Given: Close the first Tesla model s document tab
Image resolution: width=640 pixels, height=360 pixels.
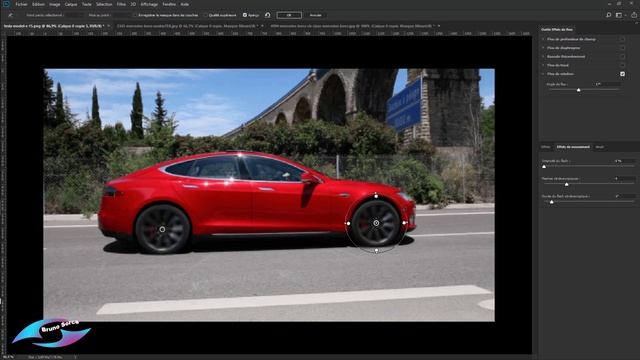Looking at the screenshot, I should (x=109, y=26).
